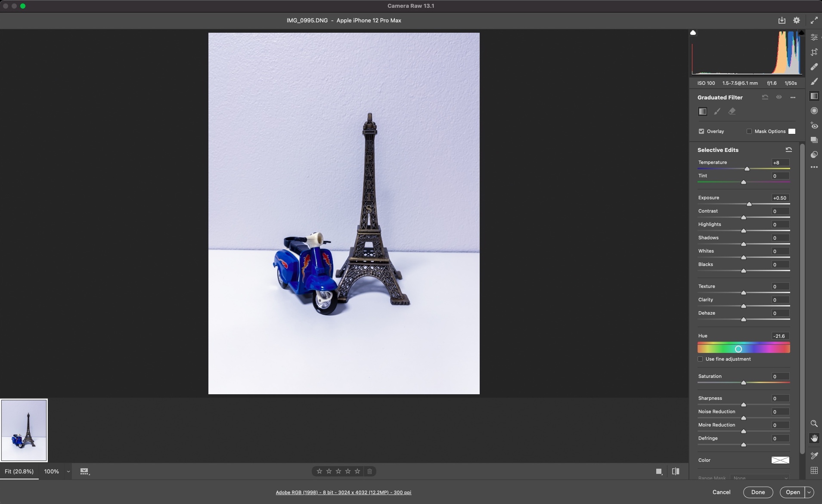
Task: Select the Zoom tool magnifier
Action: 814,424
